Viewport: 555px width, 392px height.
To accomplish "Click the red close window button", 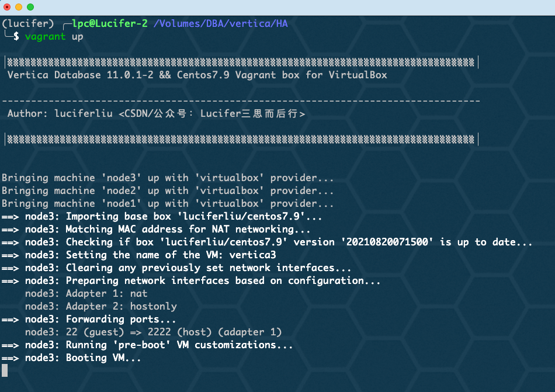I will 7,7.
